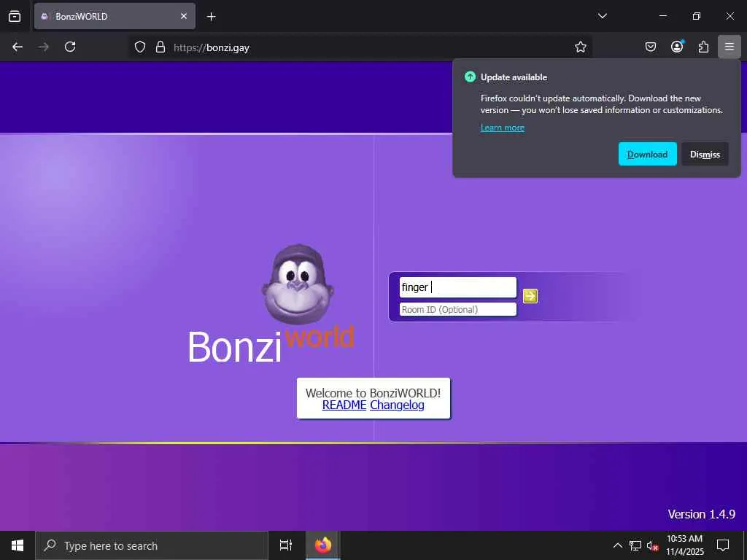Dismiss the Firefox update notification
Image resolution: width=747 pixels, height=560 pixels.
click(705, 155)
